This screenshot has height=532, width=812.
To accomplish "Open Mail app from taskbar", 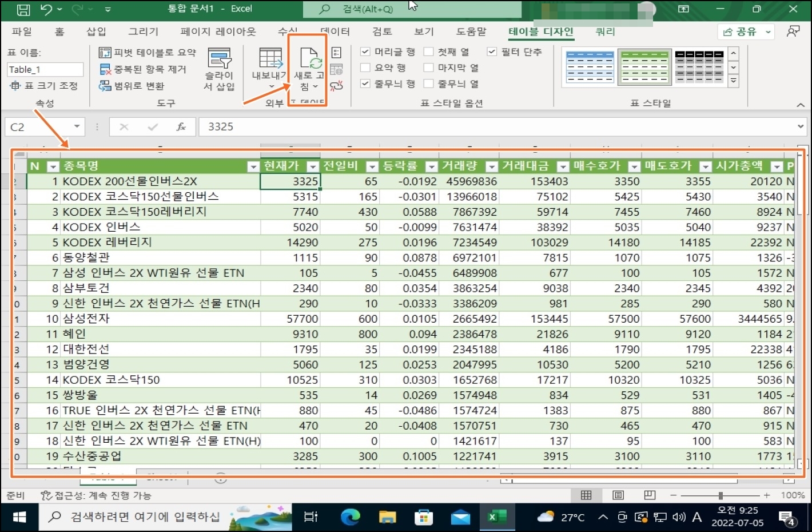I will point(460,517).
